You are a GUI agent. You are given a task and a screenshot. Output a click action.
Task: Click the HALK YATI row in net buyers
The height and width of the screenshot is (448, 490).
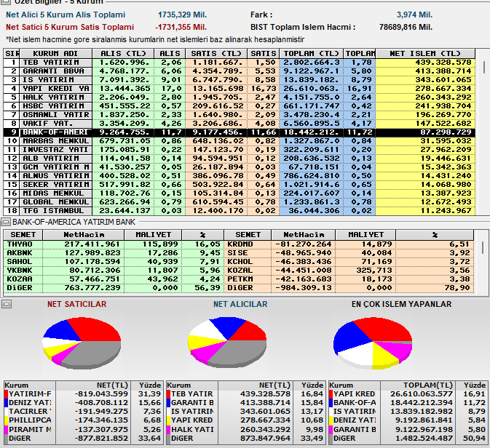click(245, 429)
